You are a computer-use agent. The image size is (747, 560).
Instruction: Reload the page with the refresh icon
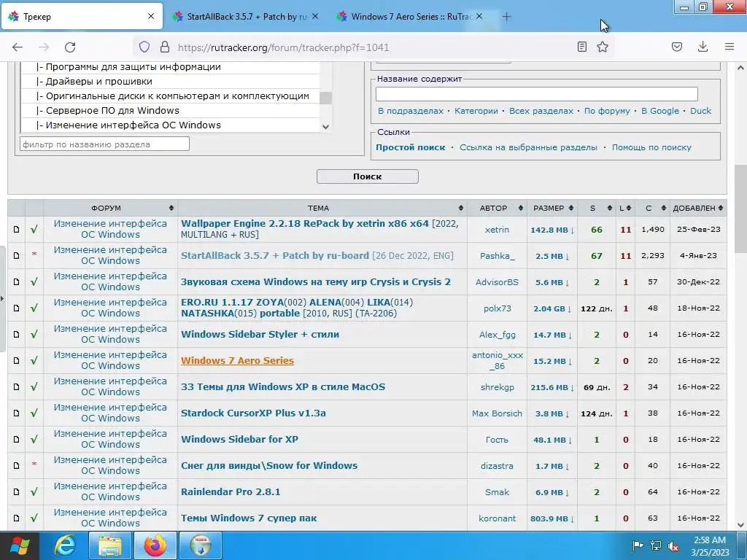point(70,47)
